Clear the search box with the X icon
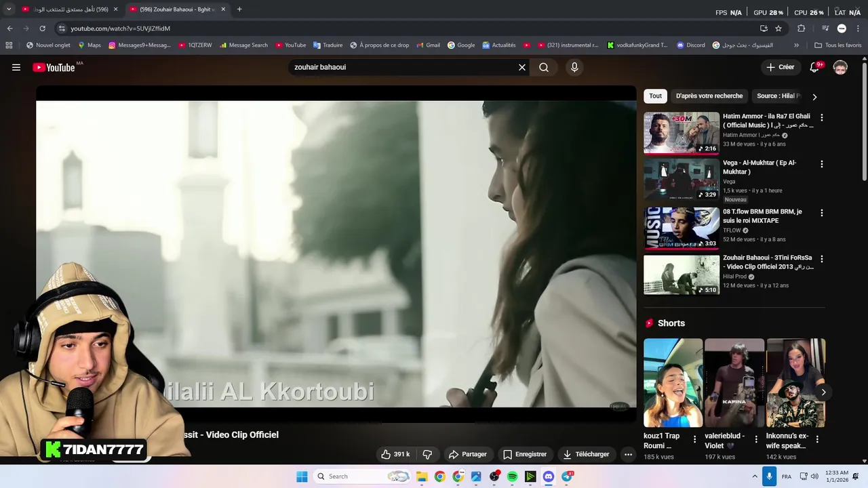This screenshot has width=868, height=488. pyautogui.click(x=522, y=67)
